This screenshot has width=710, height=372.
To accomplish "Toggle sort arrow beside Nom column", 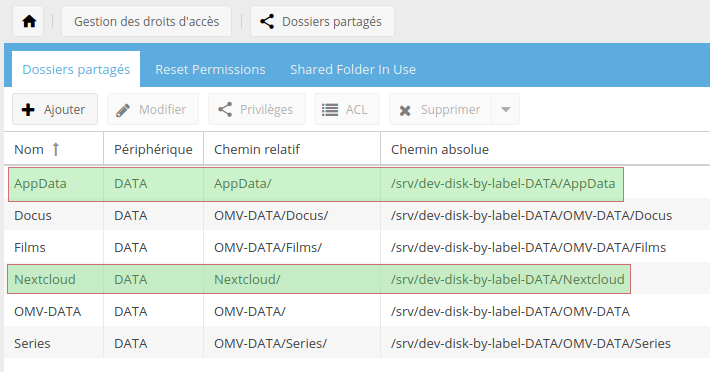I will pyautogui.click(x=56, y=149).
